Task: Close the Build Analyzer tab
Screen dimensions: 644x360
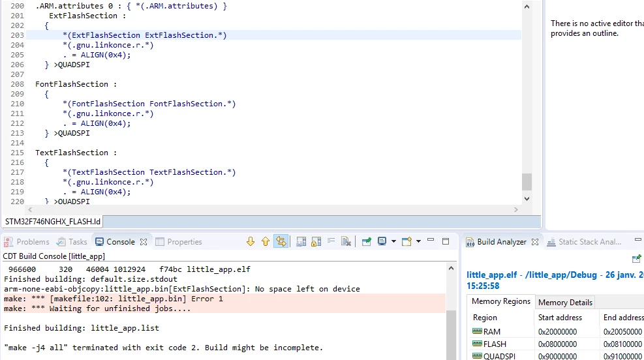Action: (x=535, y=242)
